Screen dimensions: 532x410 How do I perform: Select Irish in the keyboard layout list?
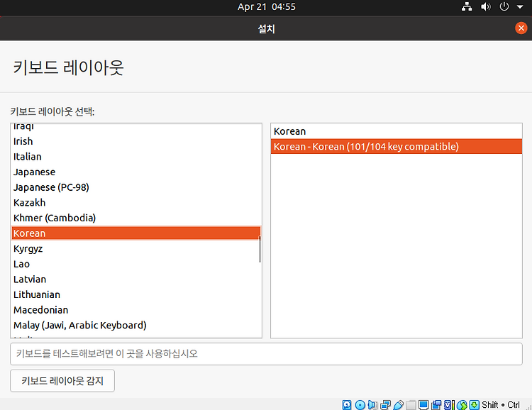[136, 141]
